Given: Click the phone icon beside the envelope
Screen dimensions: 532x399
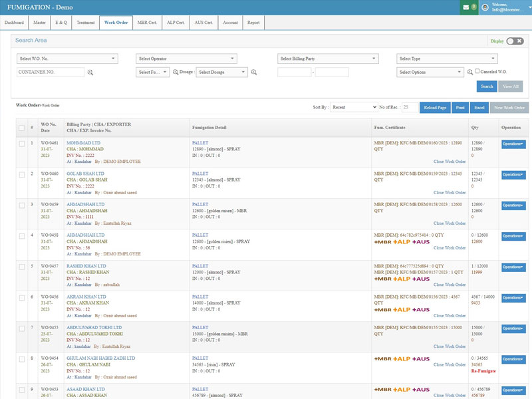Looking at the screenshot, I should pos(473,7).
